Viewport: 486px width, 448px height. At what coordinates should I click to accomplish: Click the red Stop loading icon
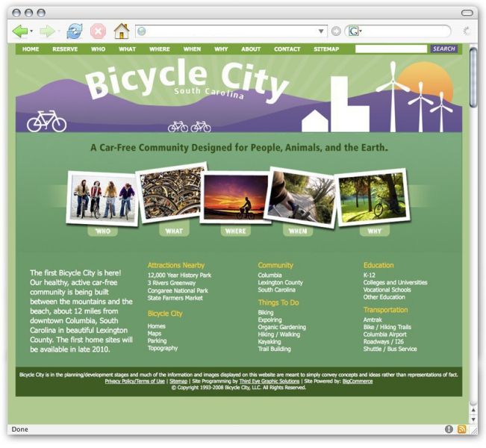98,31
